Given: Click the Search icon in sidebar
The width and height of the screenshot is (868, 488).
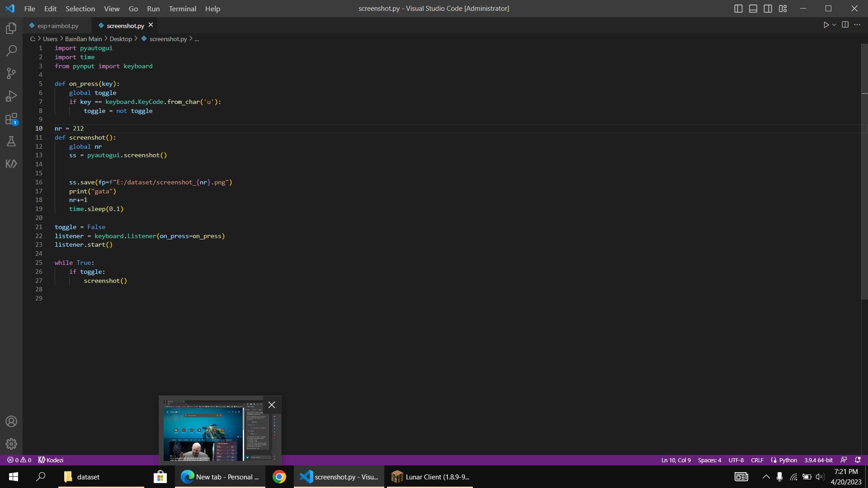Looking at the screenshot, I should point(11,50).
